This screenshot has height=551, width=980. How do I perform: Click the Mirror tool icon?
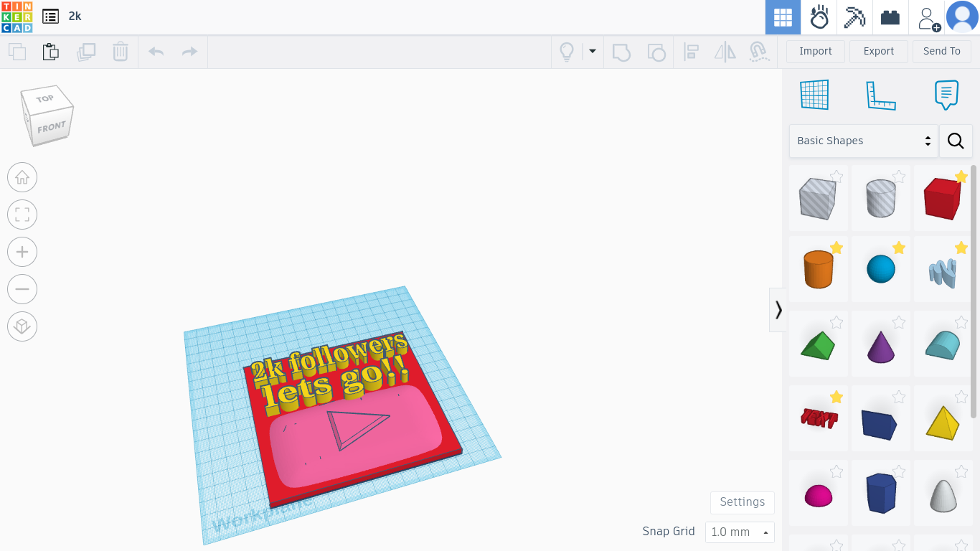[x=725, y=52]
